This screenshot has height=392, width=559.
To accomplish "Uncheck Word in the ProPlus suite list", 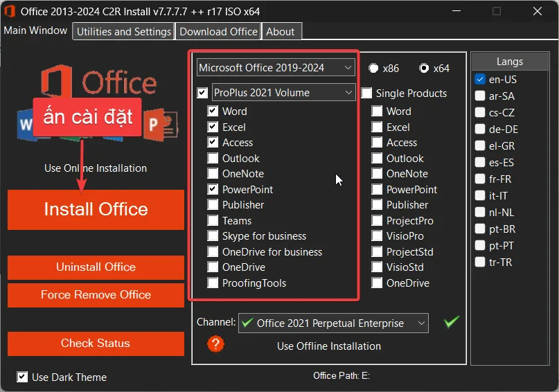I will tap(213, 111).
